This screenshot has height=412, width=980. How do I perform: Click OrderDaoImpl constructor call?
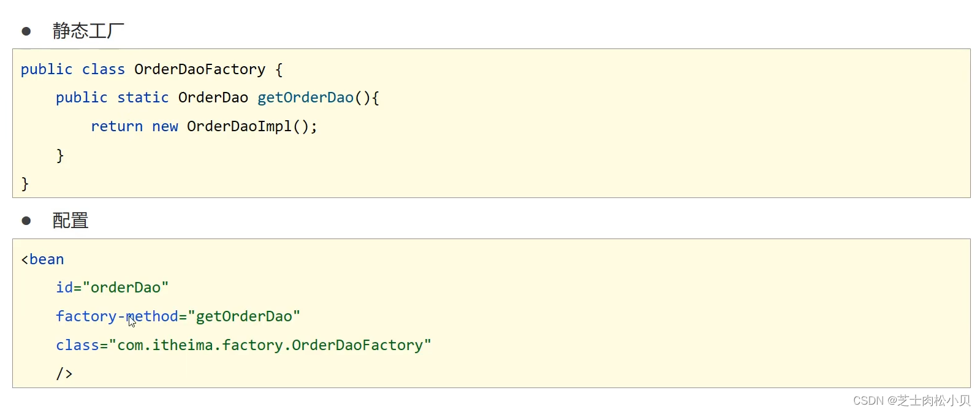point(252,126)
